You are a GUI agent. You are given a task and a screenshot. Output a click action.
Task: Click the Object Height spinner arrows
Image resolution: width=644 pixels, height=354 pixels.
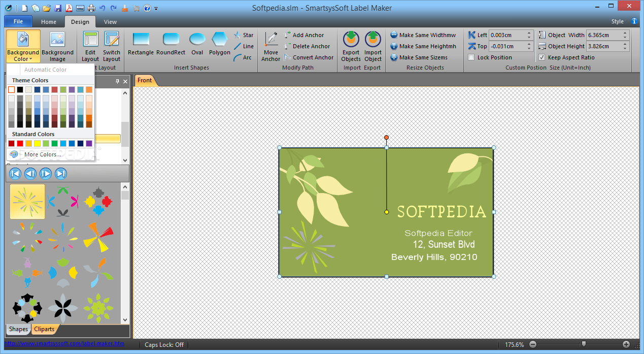tap(625, 46)
